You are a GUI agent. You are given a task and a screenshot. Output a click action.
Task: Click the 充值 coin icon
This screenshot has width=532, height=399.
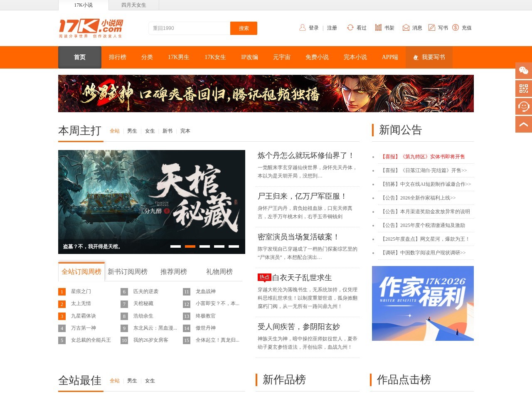click(456, 27)
